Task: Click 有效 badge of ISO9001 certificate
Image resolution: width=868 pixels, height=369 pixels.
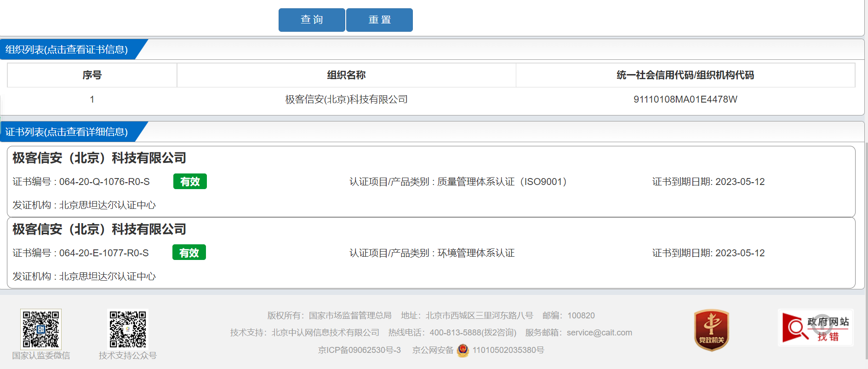Action: (x=190, y=181)
